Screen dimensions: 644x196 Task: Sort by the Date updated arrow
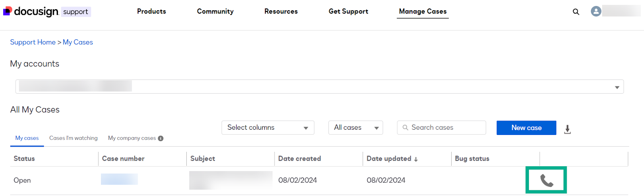(416, 159)
